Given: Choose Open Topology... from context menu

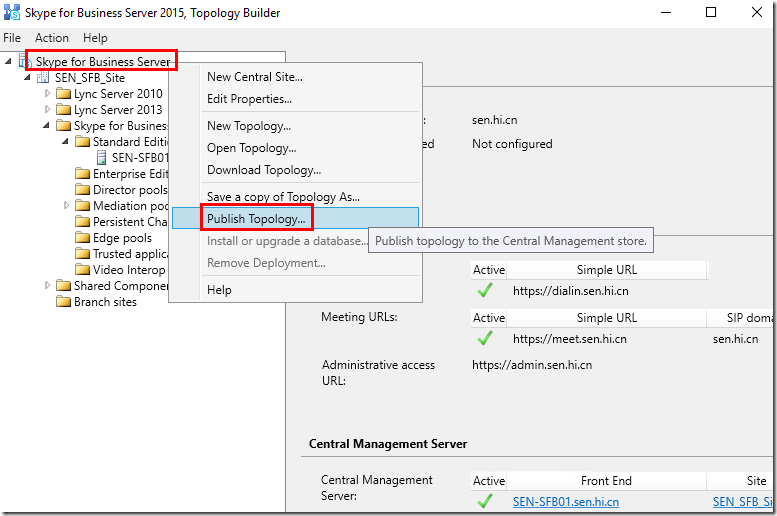Looking at the screenshot, I should pyautogui.click(x=296, y=148).
